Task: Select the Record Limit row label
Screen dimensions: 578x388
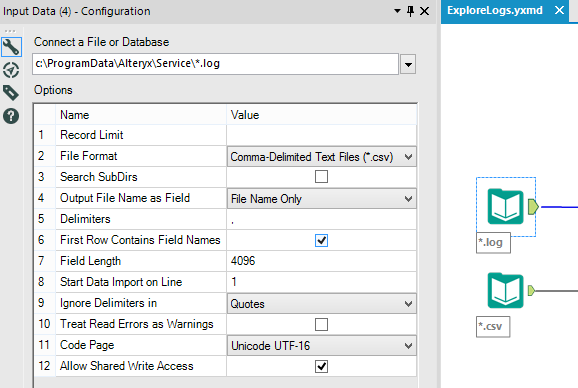Action: 92,135
